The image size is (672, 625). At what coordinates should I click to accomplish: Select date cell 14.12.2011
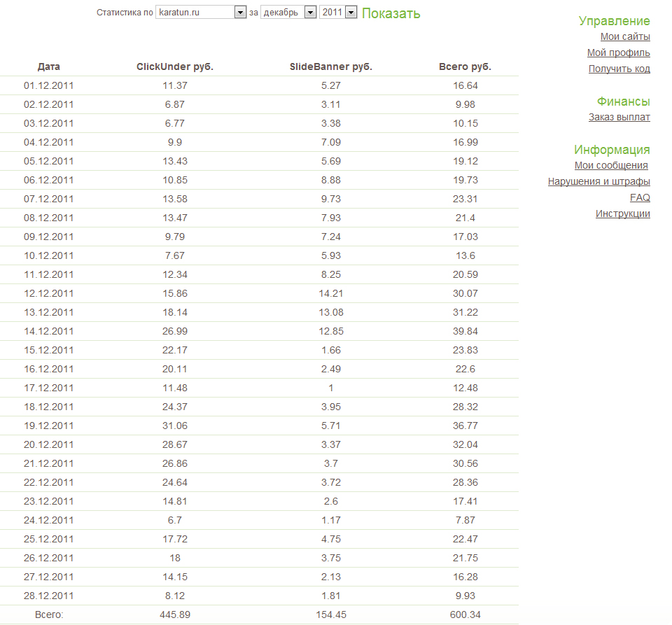click(49, 331)
